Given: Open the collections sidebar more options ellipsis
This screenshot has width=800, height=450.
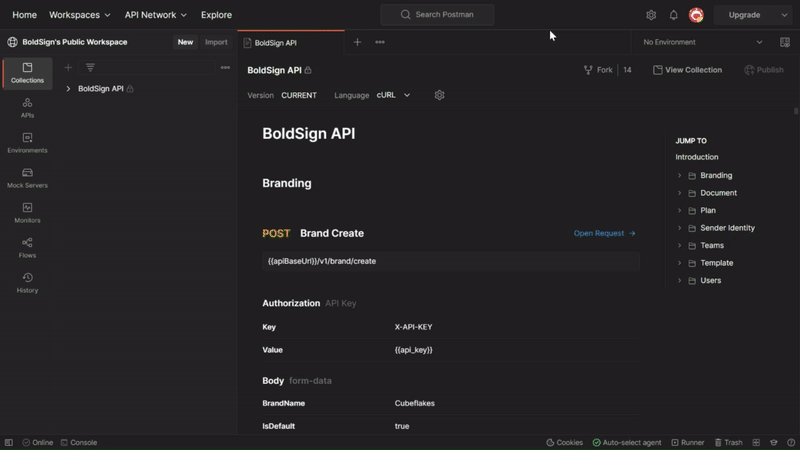Looking at the screenshot, I should (225, 67).
